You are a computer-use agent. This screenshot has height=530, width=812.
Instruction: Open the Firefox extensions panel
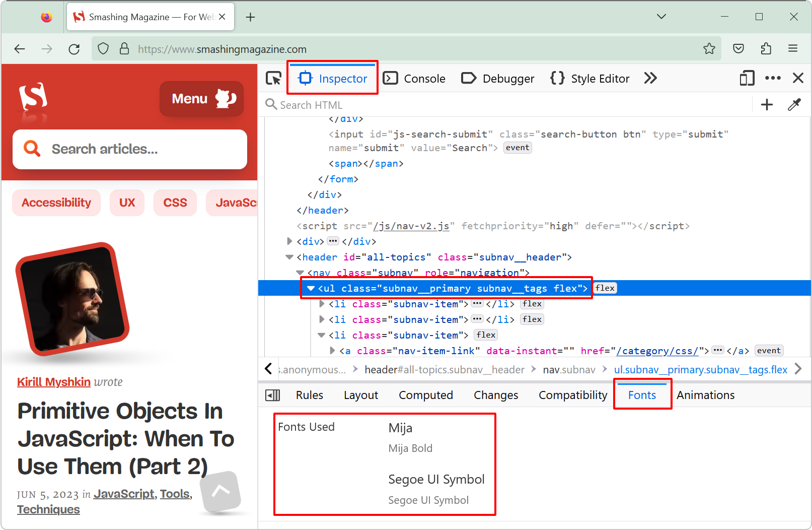[x=766, y=48]
